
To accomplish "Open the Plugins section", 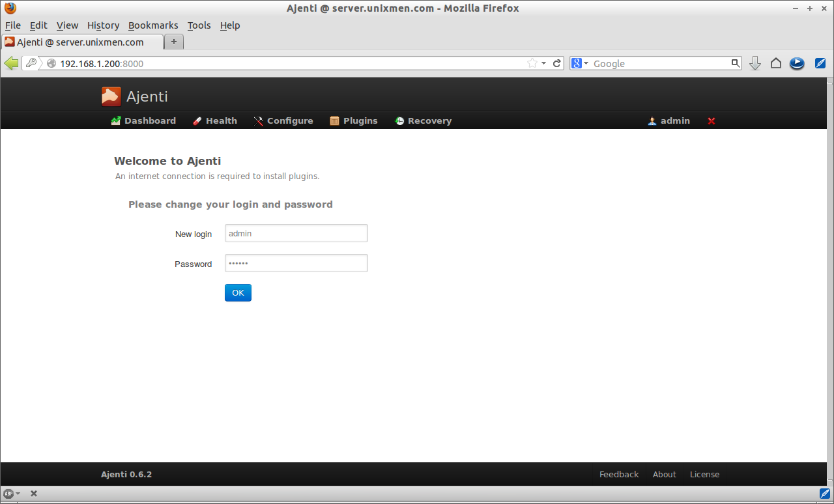I will click(x=354, y=120).
